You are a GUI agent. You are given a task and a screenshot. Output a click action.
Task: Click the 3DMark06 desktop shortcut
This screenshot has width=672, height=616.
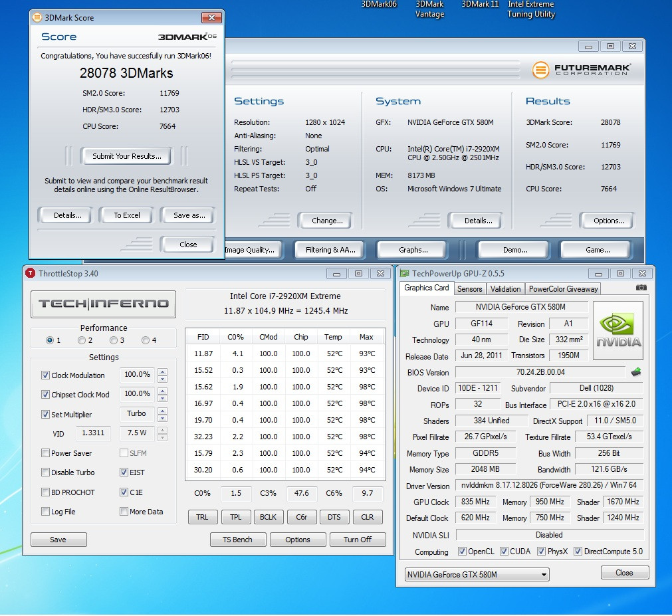(x=379, y=4)
